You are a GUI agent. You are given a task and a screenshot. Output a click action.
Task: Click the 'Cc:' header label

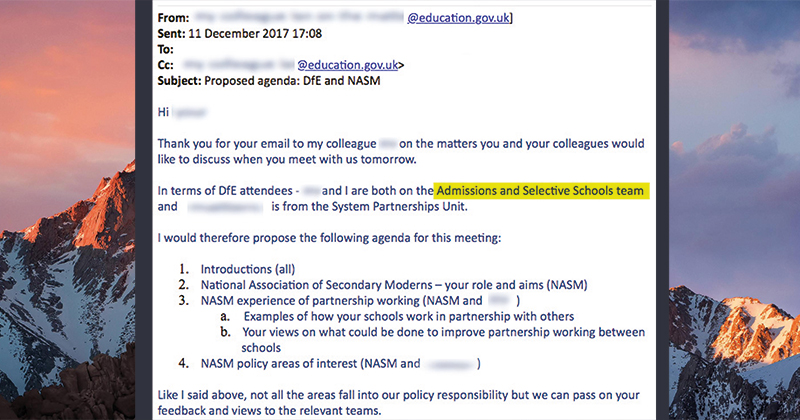165,65
